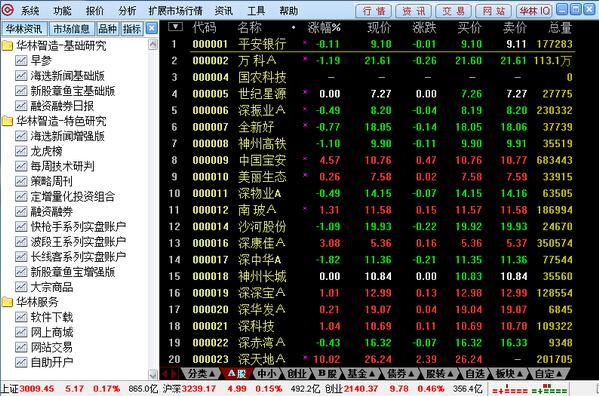The image size is (599, 396).
Task: Open the 工具 menu
Action: click(256, 11)
